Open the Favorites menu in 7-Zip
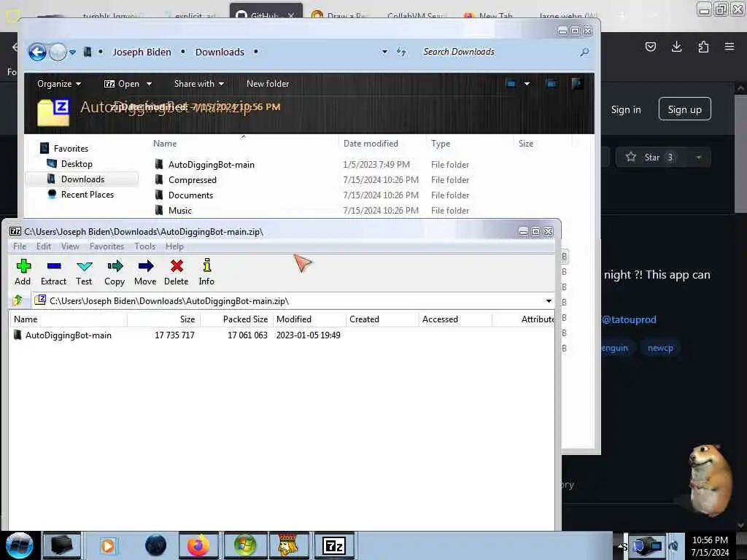The image size is (747, 560). pyautogui.click(x=107, y=246)
